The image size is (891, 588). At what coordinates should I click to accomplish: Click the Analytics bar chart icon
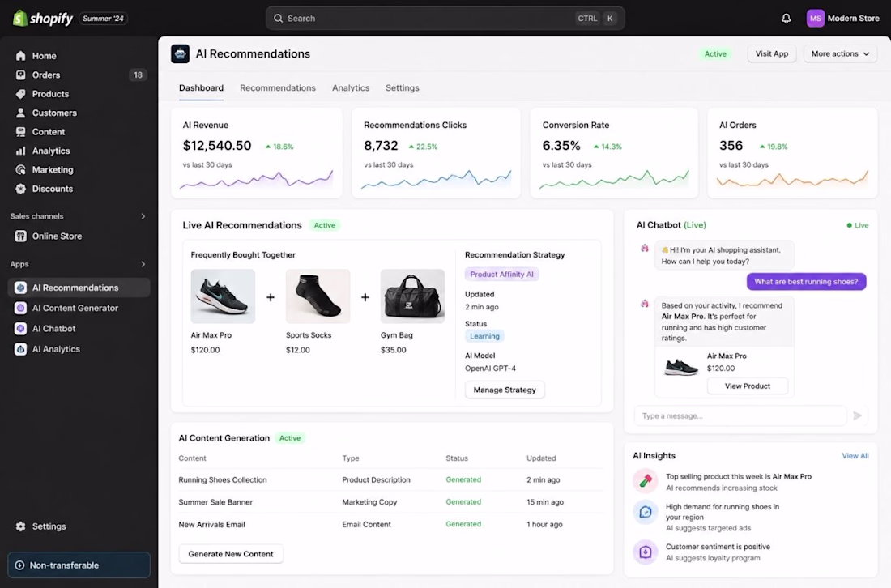click(x=20, y=151)
